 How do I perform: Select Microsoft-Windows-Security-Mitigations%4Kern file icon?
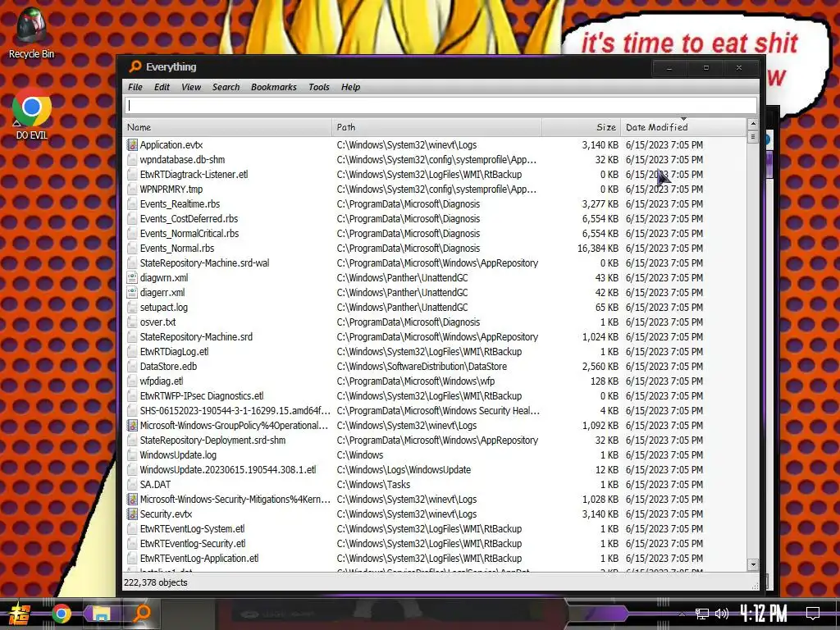[132, 500]
